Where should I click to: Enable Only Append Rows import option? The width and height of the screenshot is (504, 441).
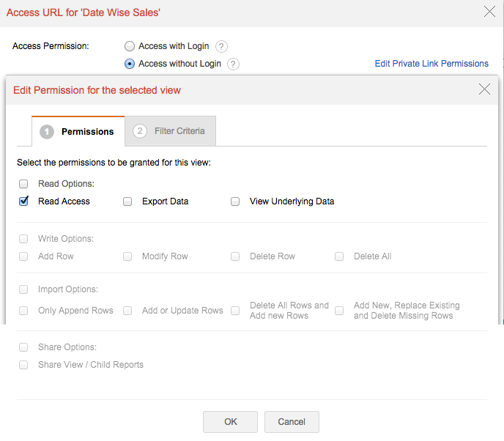pos(24,311)
